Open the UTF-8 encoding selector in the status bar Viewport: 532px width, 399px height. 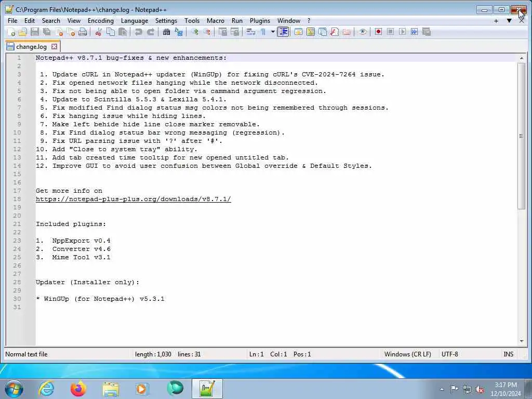449,354
